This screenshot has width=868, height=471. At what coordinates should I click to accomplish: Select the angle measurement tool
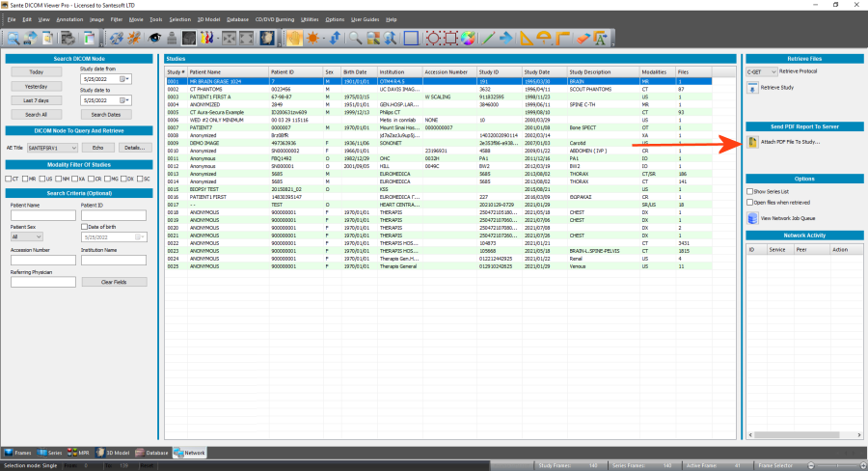(526, 39)
